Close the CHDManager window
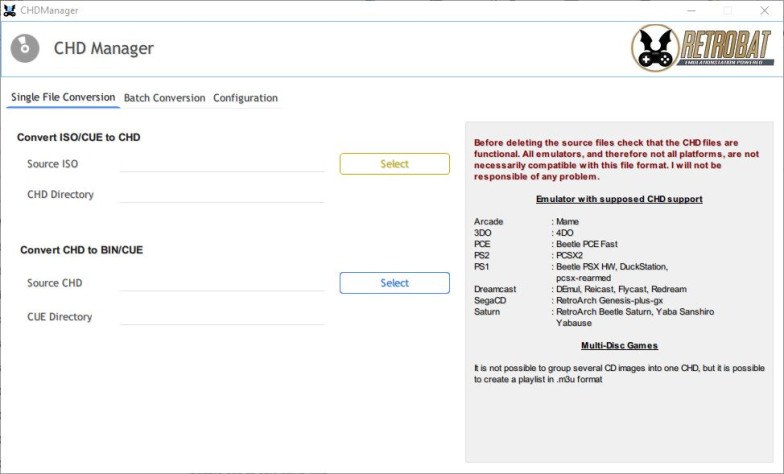Viewport: 784px width, 474px height. tap(764, 10)
